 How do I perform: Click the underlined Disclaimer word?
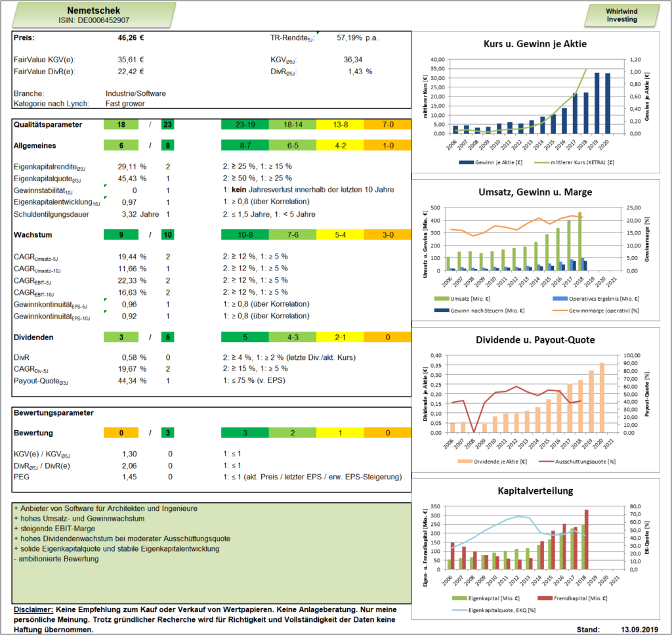coord(33,609)
